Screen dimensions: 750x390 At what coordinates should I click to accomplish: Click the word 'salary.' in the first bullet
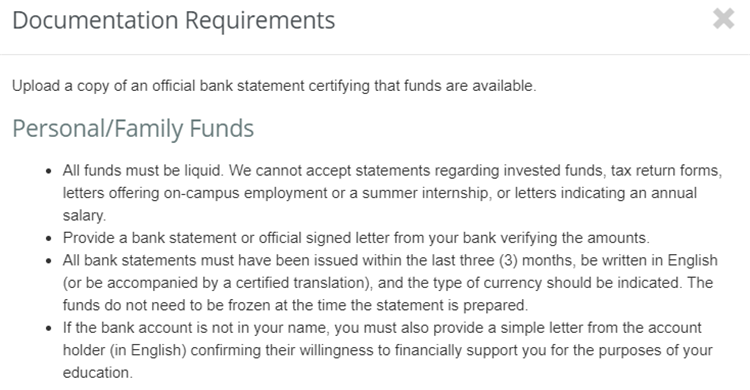click(84, 215)
